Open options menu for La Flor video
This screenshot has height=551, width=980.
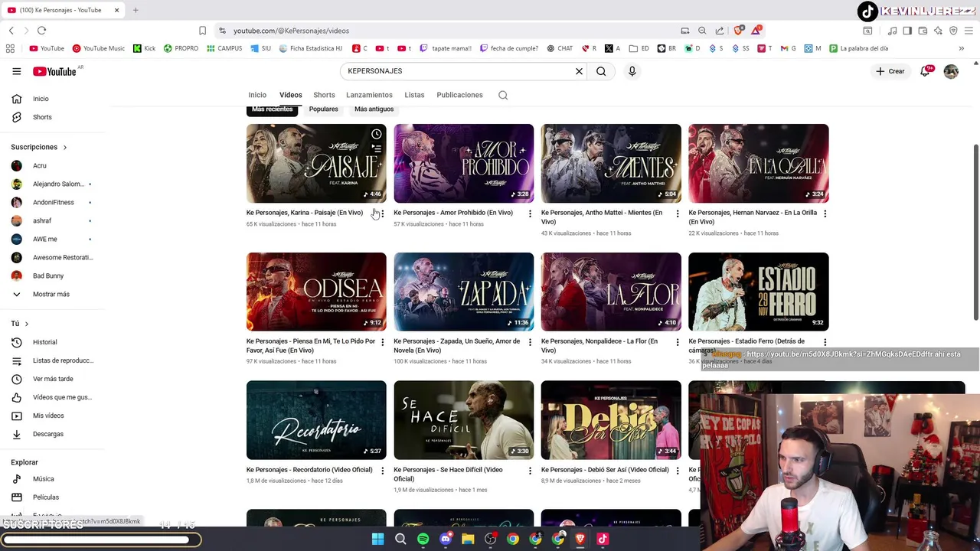[x=678, y=342]
